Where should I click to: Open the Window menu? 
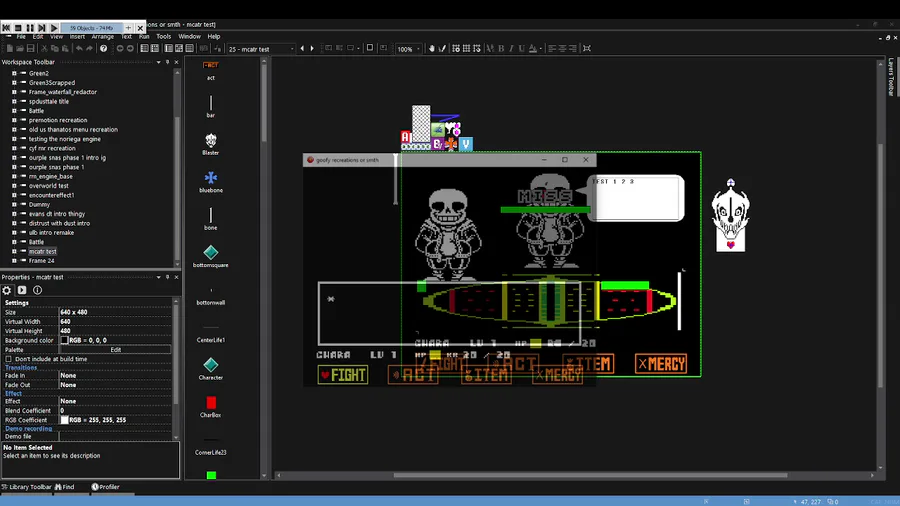coord(189,36)
